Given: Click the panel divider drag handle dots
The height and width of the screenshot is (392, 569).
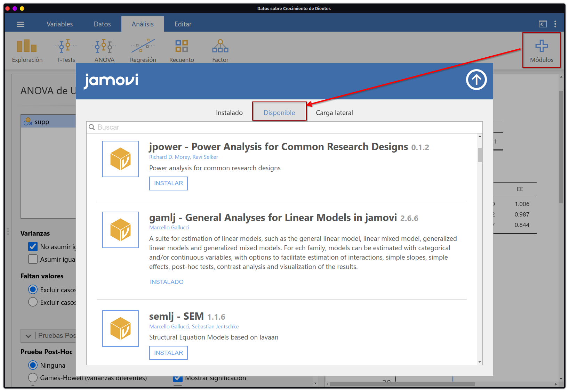Looking at the screenshot, I should point(8,231).
